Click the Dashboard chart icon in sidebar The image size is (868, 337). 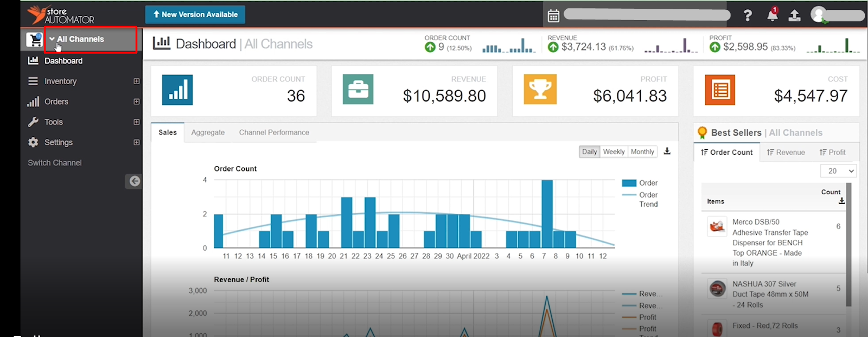coord(33,60)
